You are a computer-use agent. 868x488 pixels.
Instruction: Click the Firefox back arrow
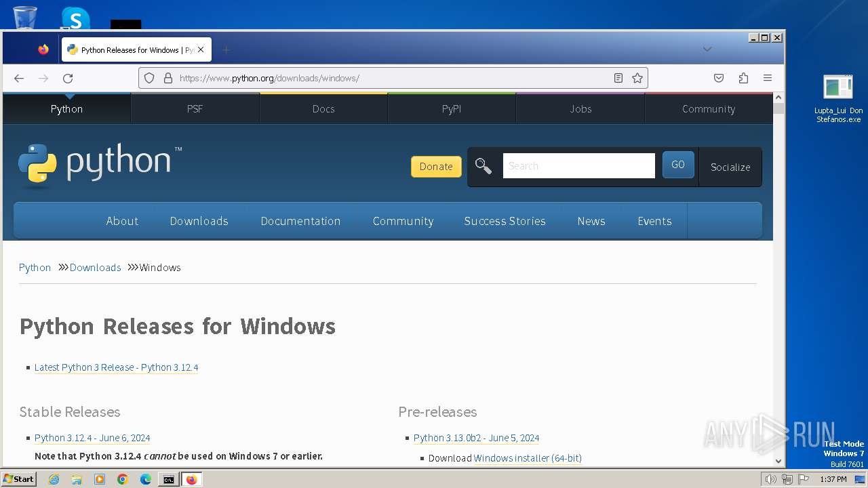pos(19,78)
